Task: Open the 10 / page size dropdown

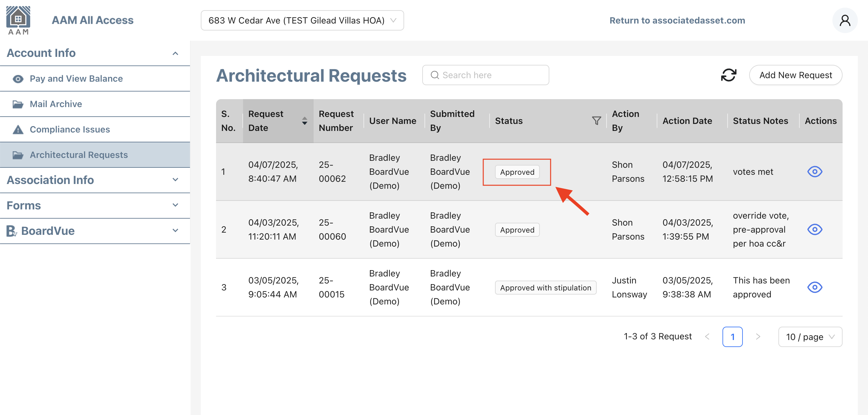Action: (810, 337)
